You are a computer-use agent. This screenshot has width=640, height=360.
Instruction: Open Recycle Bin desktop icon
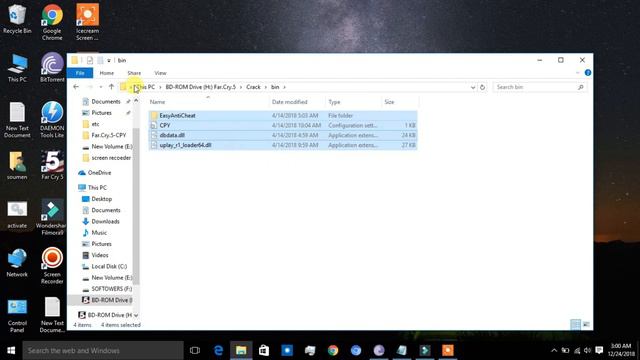coord(17,19)
